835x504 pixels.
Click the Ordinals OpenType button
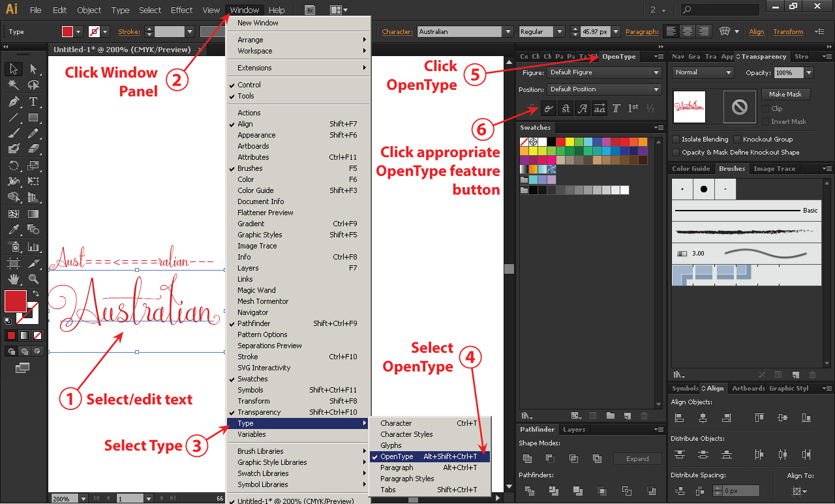633,109
